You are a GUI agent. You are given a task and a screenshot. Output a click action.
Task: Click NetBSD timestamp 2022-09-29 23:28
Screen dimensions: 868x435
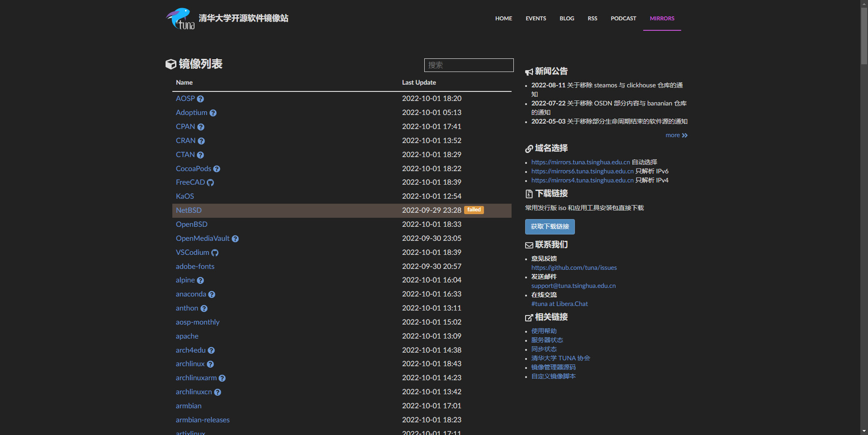coord(432,210)
